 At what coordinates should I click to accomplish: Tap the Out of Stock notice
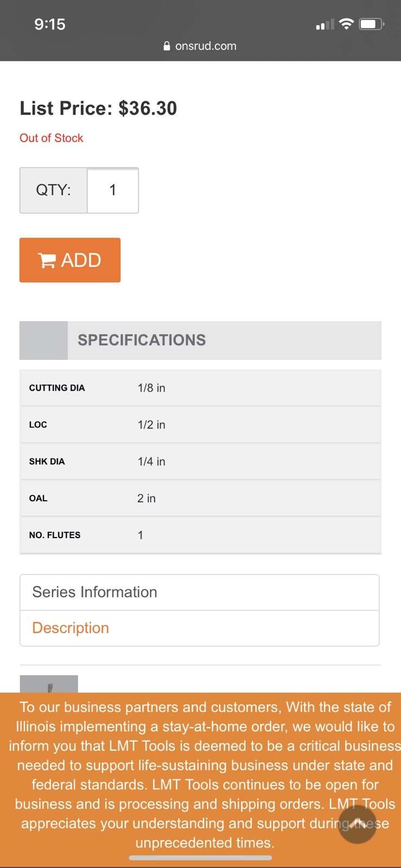[x=52, y=138]
